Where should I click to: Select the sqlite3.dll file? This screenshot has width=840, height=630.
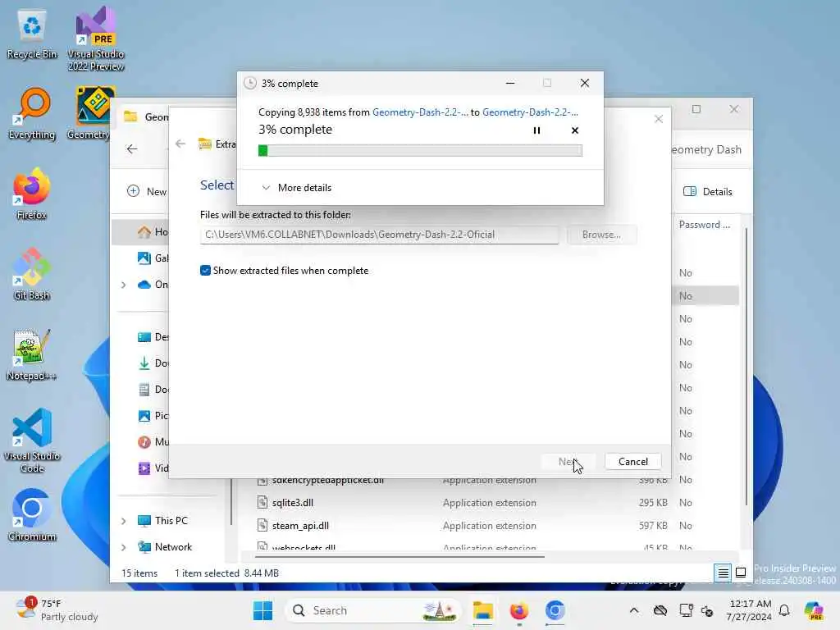(x=293, y=503)
